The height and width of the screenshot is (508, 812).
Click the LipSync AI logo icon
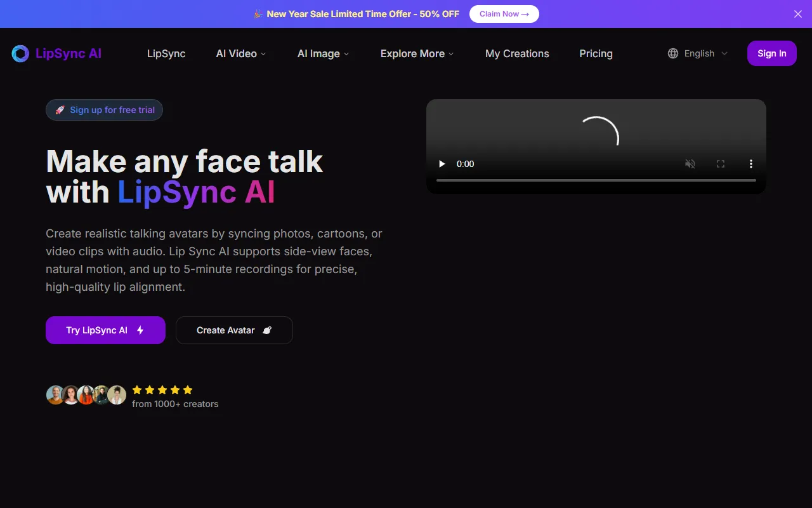pyautogui.click(x=20, y=54)
